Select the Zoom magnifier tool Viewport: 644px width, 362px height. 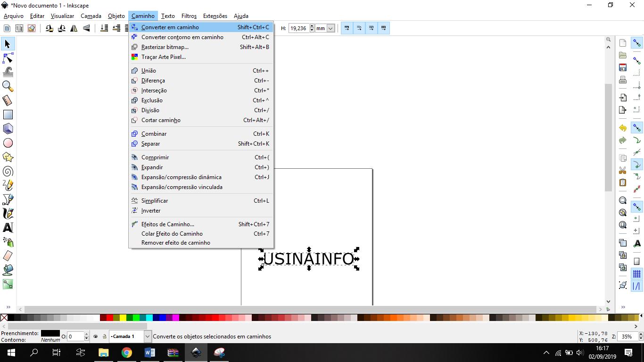(8, 86)
